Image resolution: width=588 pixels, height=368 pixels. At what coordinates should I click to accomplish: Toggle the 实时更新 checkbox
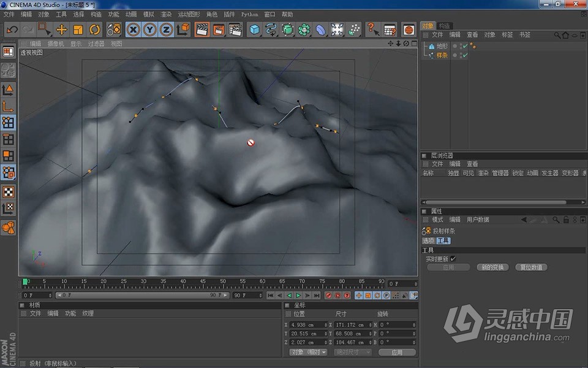pyautogui.click(x=453, y=259)
